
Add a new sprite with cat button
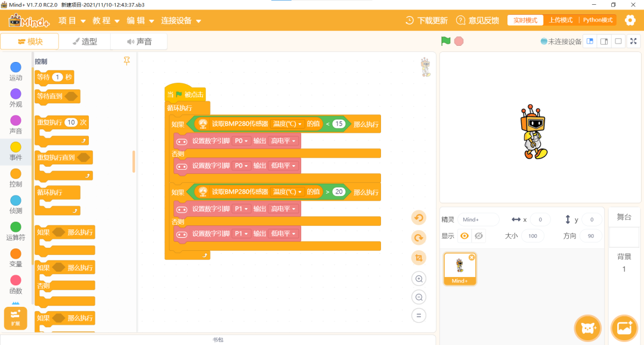[588, 328]
